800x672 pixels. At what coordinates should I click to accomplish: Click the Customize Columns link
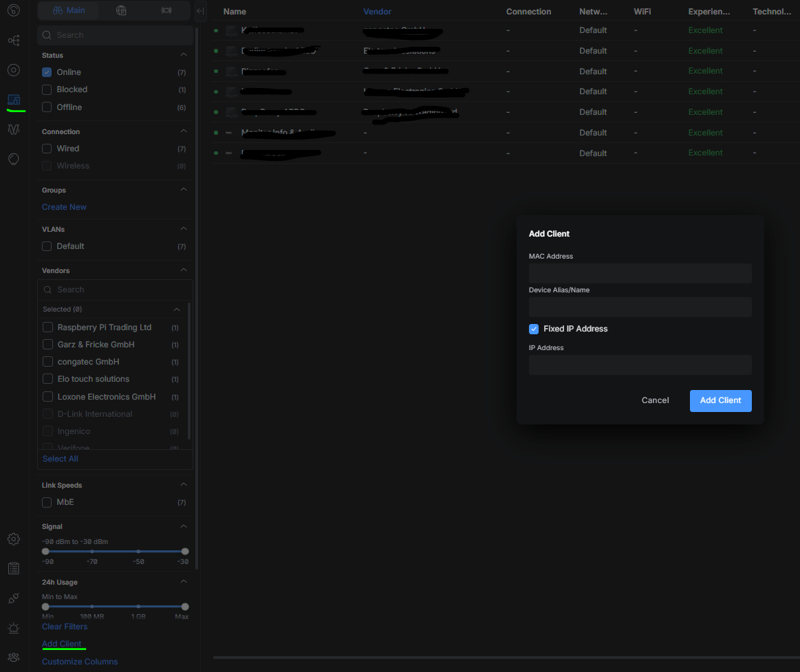[80, 662]
